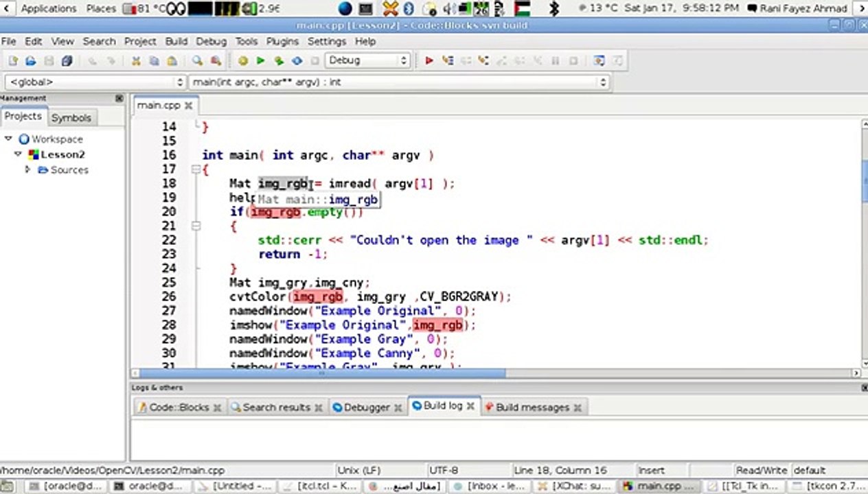Click the Save file toolbar icon
Image resolution: width=868 pixels, height=494 pixels.
(x=49, y=60)
